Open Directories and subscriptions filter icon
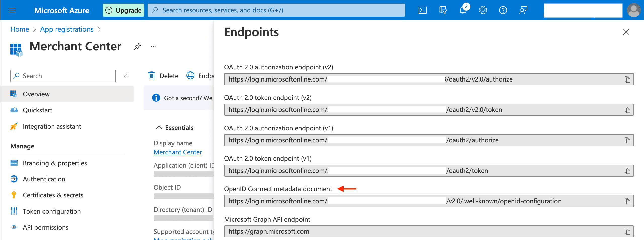The height and width of the screenshot is (240, 644). click(x=443, y=10)
